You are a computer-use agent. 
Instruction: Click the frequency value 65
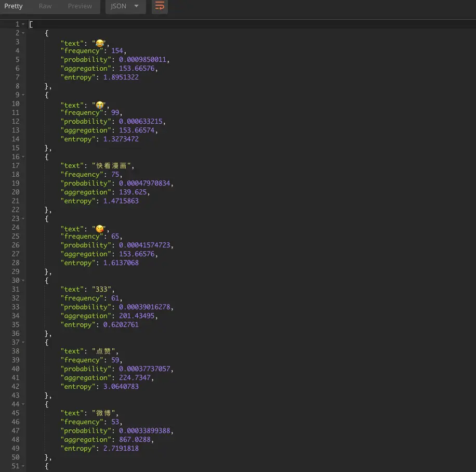click(x=115, y=237)
